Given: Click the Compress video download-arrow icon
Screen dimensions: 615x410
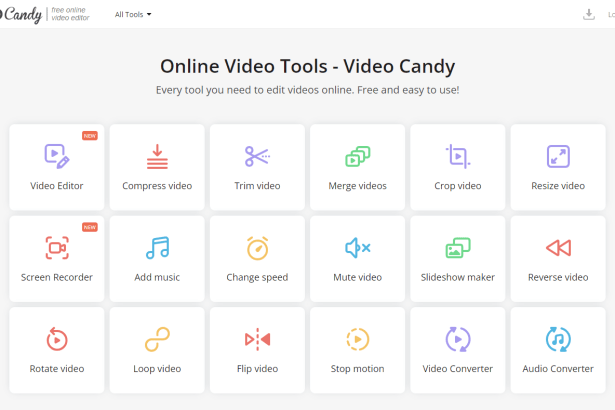Looking at the screenshot, I should click(x=157, y=156).
